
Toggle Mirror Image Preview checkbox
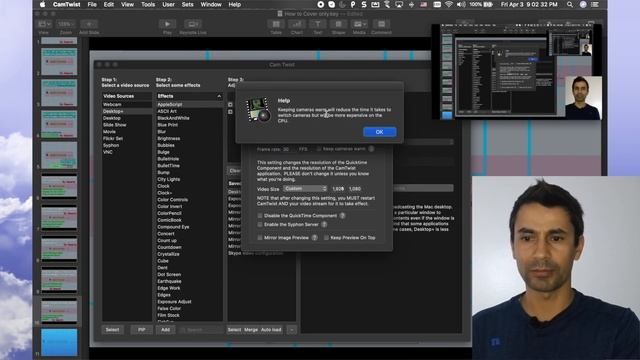[x=260, y=238]
